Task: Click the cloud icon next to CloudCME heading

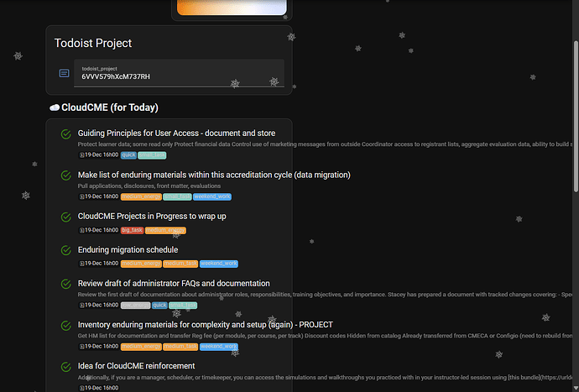Action: pyautogui.click(x=55, y=107)
